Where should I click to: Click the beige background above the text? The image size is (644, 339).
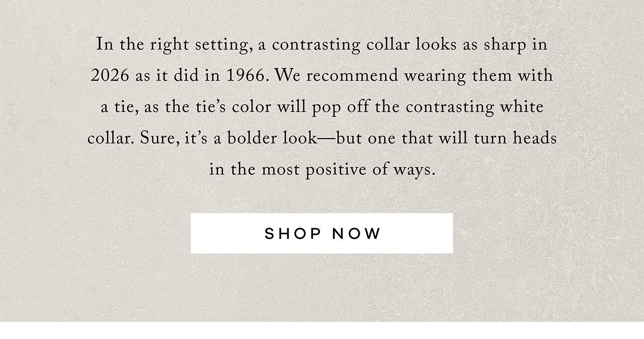[x=322, y=15]
